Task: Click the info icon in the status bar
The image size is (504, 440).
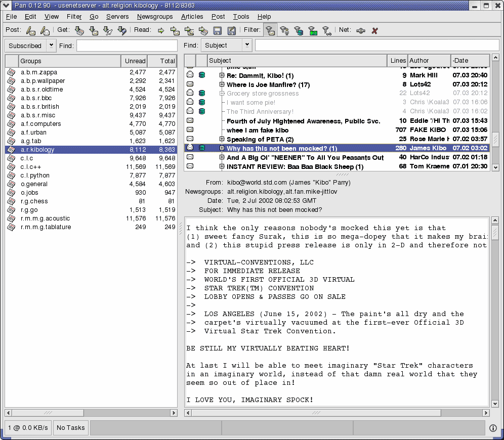Action: [x=493, y=428]
